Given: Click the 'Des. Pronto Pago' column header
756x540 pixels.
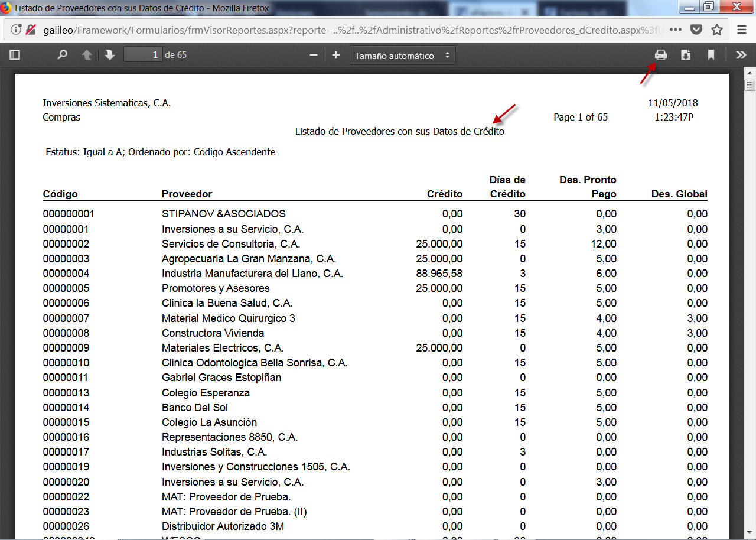Looking at the screenshot, I should [x=588, y=187].
